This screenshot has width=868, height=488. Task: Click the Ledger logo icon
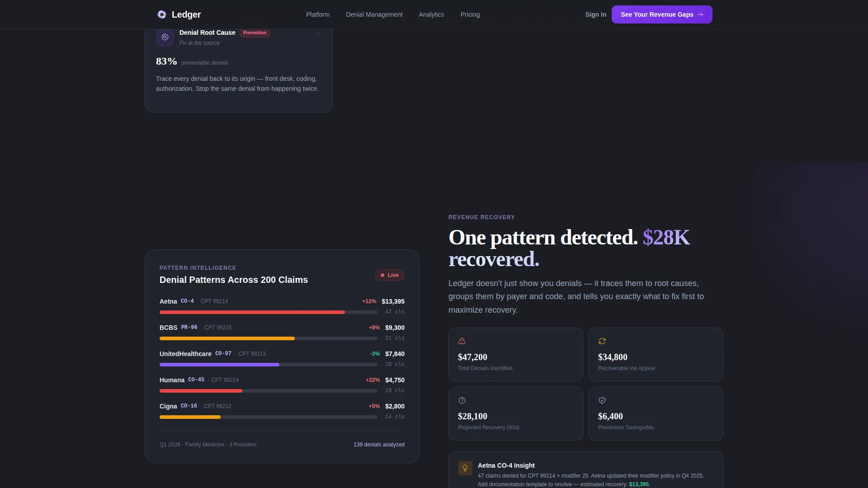[161, 14]
